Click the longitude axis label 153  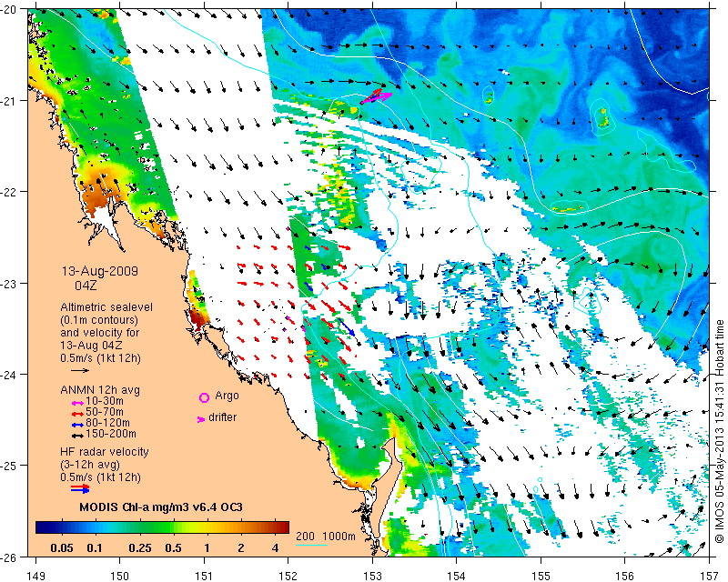tap(372, 576)
